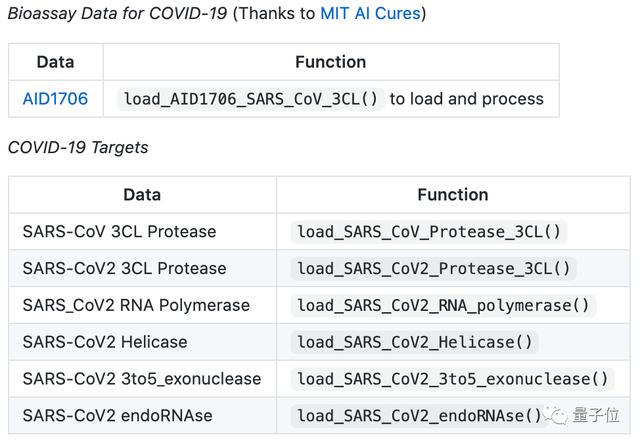The image size is (640, 443).
Task: Select the load_SARS_CoV2_Helicase() code
Action: [415, 342]
